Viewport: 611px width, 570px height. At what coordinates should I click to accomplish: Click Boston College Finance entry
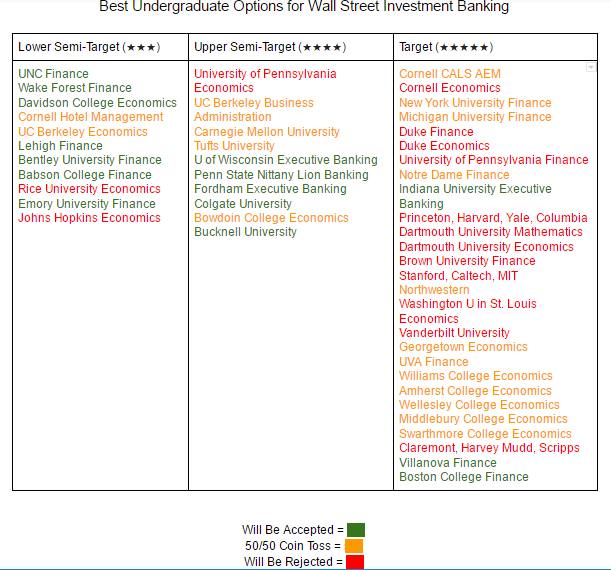pos(464,477)
